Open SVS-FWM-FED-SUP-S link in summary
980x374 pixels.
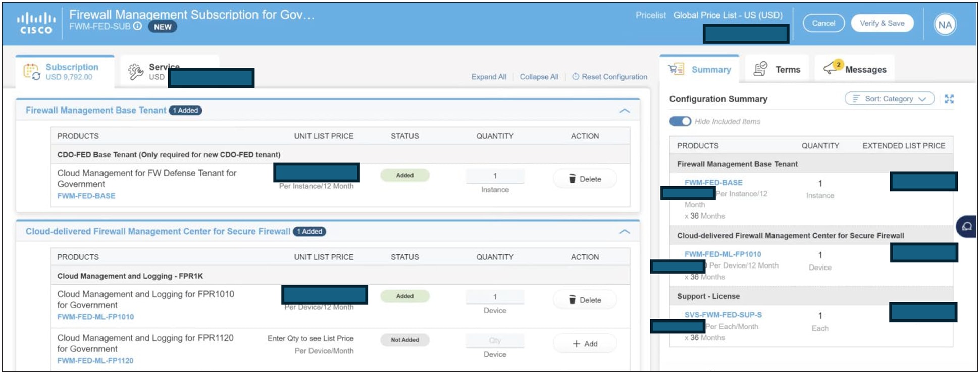tap(723, 315)
